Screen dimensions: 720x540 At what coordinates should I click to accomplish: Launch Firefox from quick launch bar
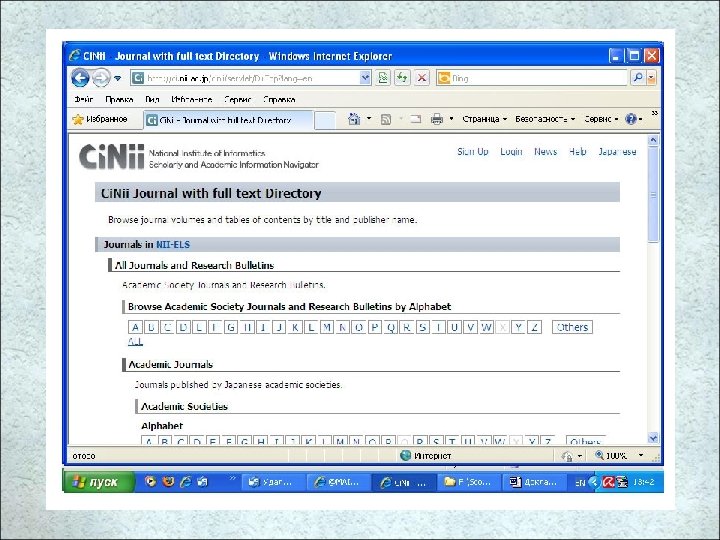click(169, 482)
